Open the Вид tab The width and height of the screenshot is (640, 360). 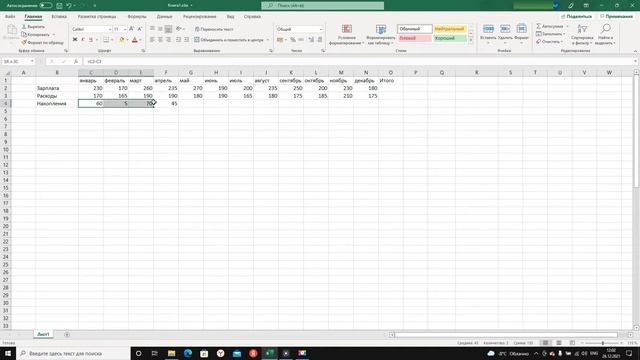tap(231, 17)
